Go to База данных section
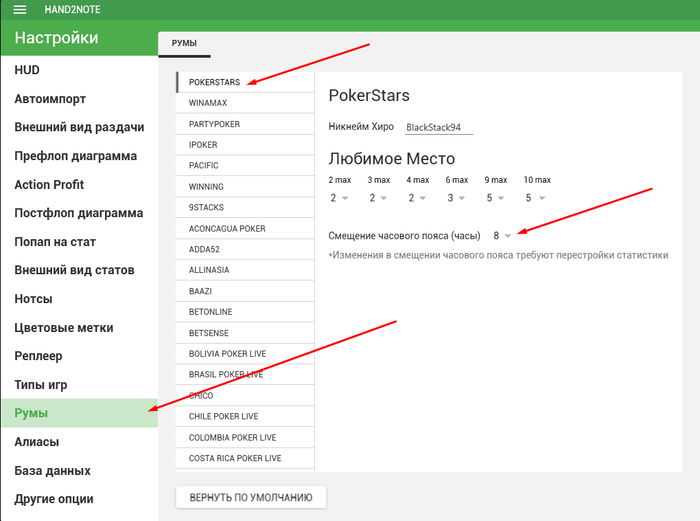700x521 pixels. pyautogui.click(x=79, y=470)
